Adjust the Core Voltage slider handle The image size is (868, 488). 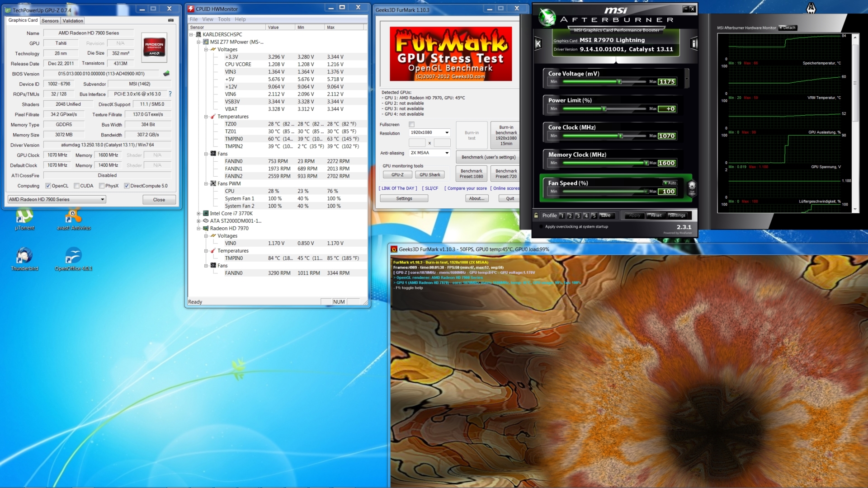point(620,82)
